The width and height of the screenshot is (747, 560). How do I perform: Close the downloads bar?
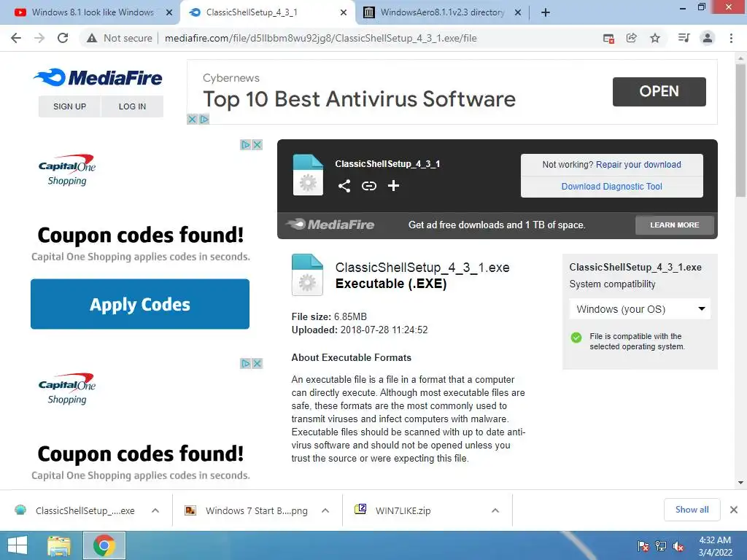click(734, 510)
